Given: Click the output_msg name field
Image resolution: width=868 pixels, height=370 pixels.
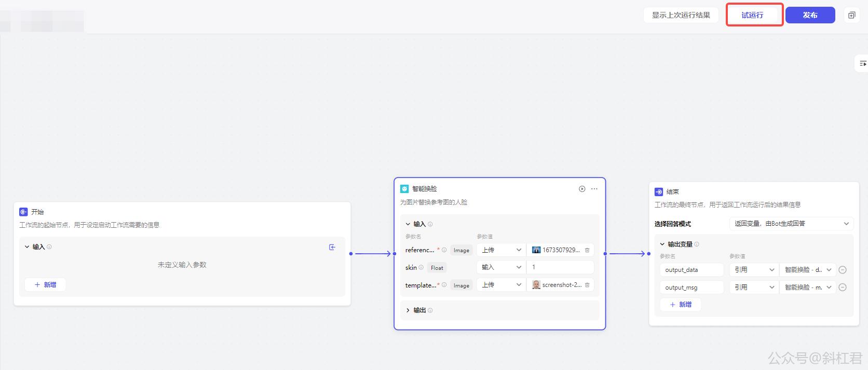Looking at the screenshot, I should 692,287.
